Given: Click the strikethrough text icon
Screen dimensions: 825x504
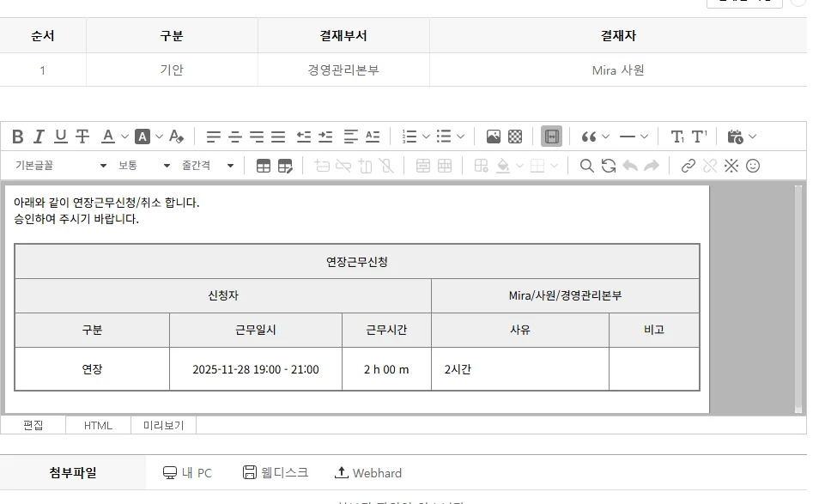Looking at the screenshot, I should [82, 137].
